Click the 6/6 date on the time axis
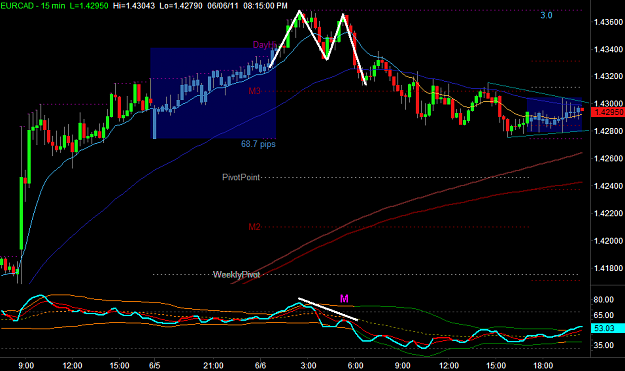This screenshot has width=625, height=371. (x=260, y=365)
